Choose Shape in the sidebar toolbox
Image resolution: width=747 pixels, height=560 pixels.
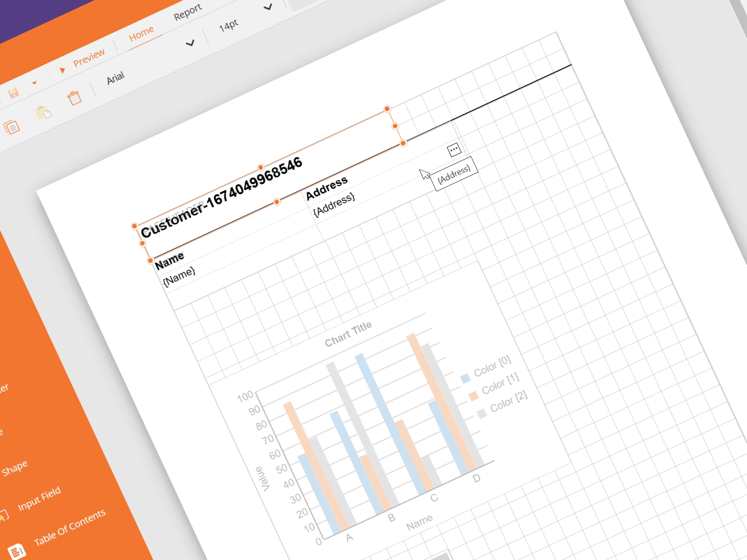point(14,468)
